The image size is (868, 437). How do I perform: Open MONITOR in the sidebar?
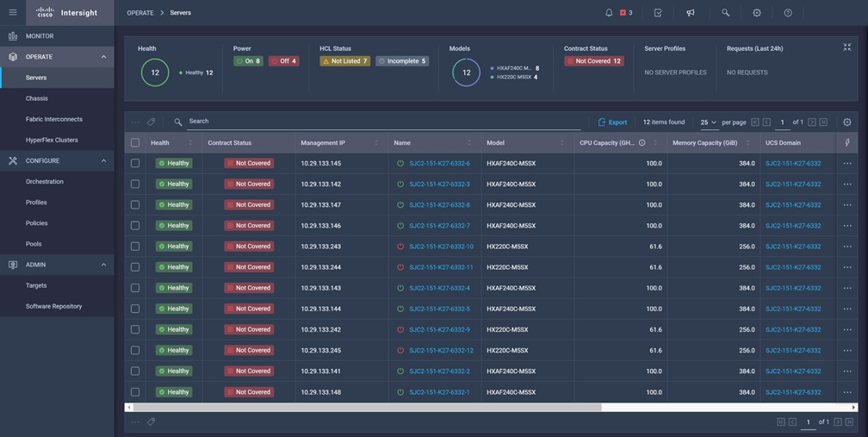pos(57,36)
